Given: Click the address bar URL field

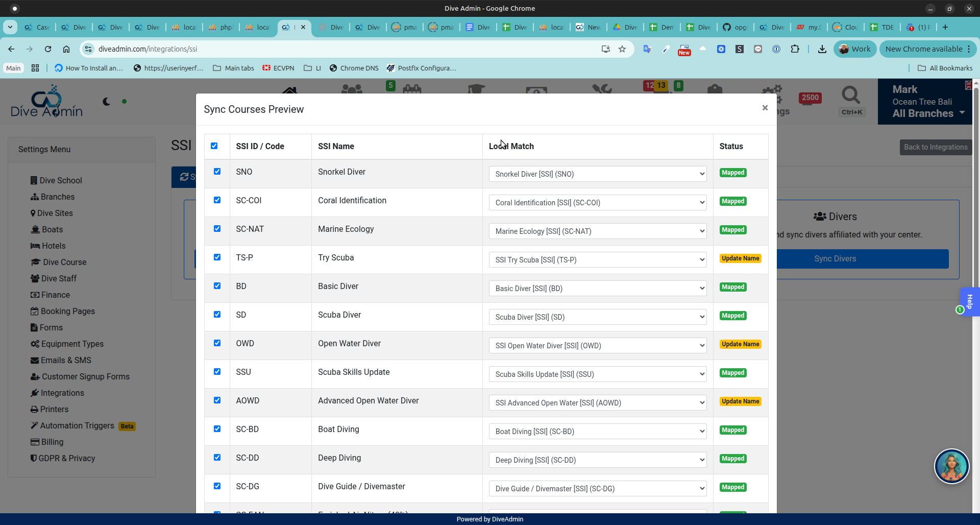Looking at the screenshot, I should (x=347, y=49).
